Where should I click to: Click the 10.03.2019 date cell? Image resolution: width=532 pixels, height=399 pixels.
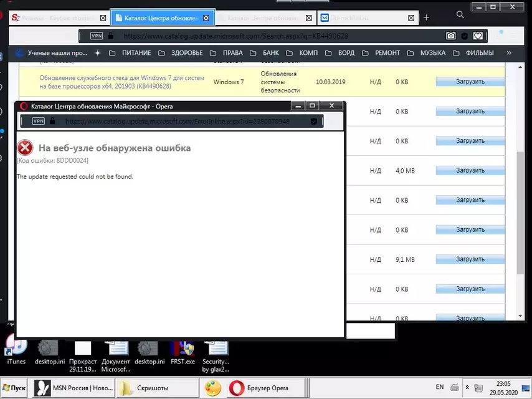click(330, 82)
